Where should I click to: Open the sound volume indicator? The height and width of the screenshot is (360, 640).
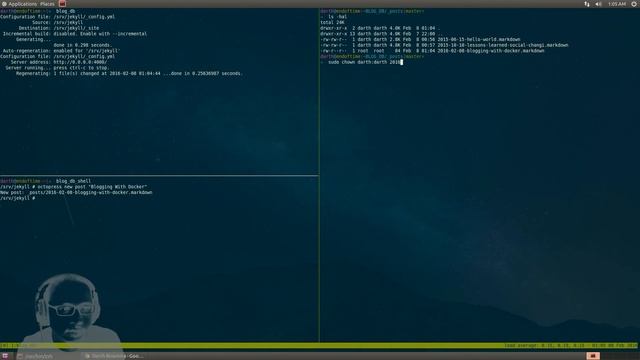(598, 4)
